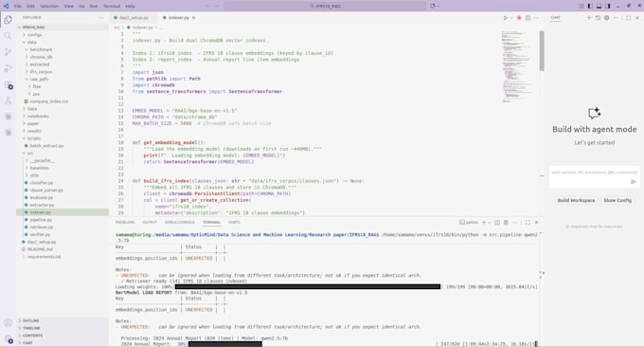Open the Source Control view

[x=8, y=52]
